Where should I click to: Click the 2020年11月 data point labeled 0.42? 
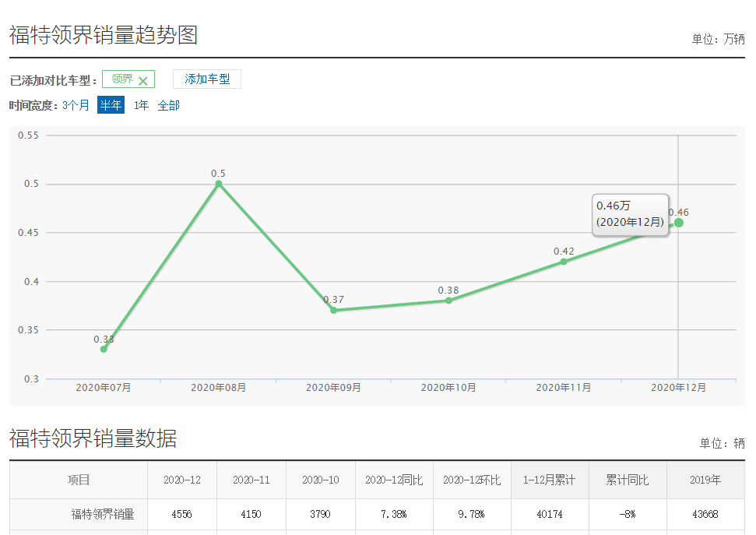point(564,262)
